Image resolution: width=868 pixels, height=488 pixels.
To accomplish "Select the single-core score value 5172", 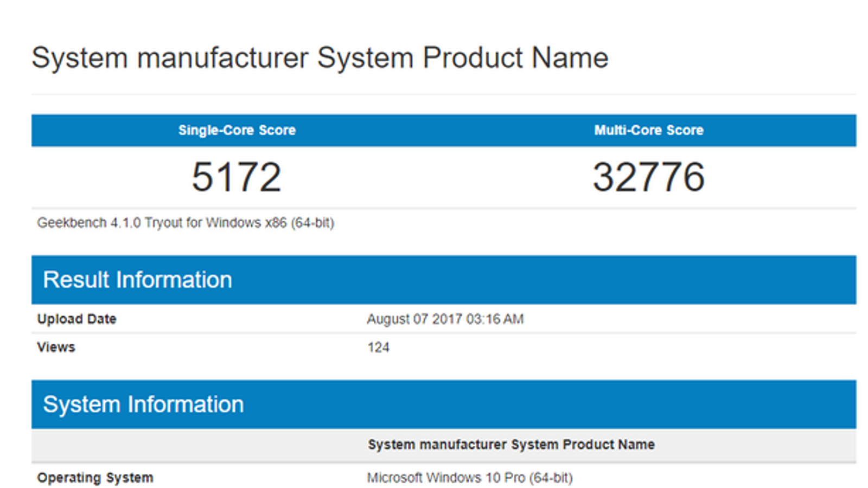I will (x=237, y=177).
